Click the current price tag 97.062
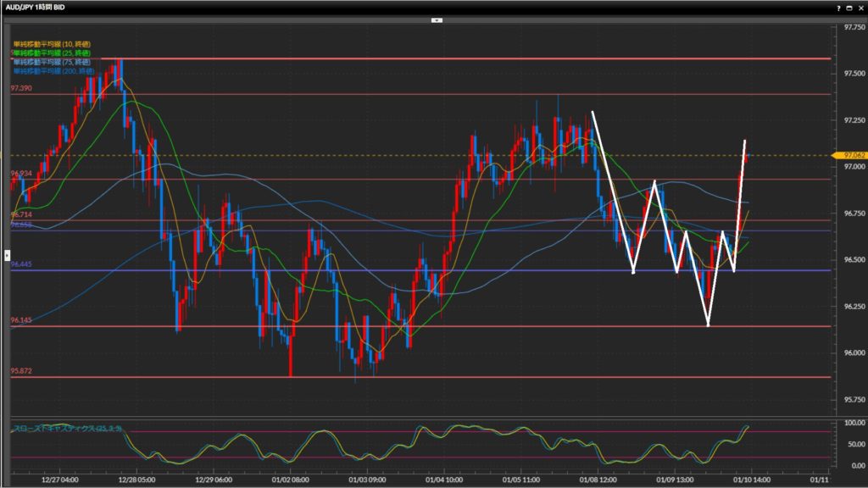Viewport: 868px width, 488px height. (852, 155)
